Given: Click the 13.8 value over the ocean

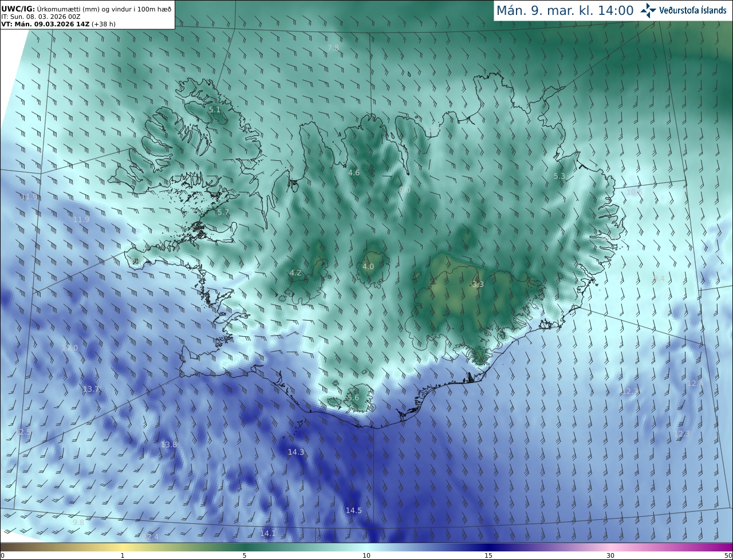Looking at the screenshot, I should coord(168,444).
